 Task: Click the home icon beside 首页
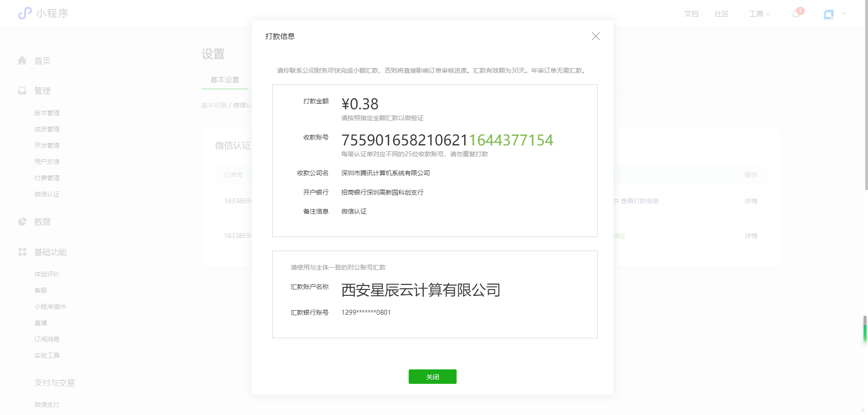pyautogui.click(x=22, y=61)
